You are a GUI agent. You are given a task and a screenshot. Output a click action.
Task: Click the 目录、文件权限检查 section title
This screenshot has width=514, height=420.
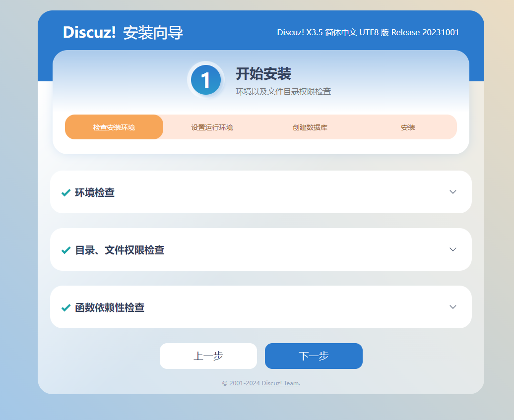(x=120, y=250)
